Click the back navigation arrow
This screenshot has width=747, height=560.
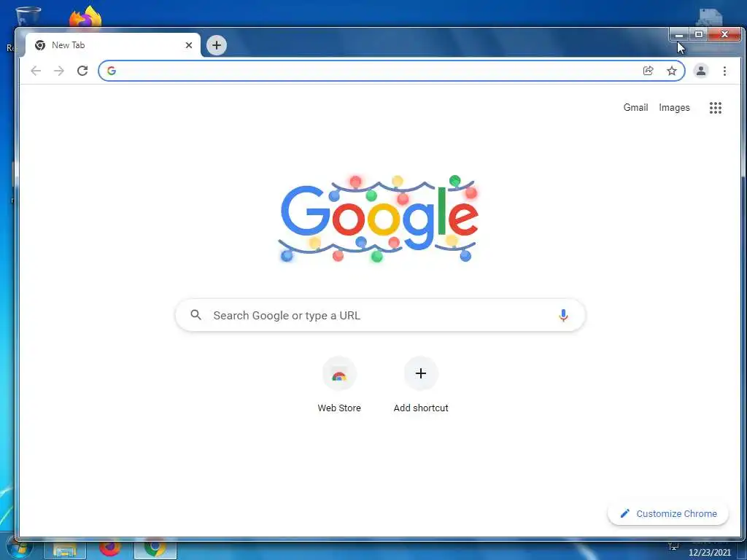click(36, 71)
